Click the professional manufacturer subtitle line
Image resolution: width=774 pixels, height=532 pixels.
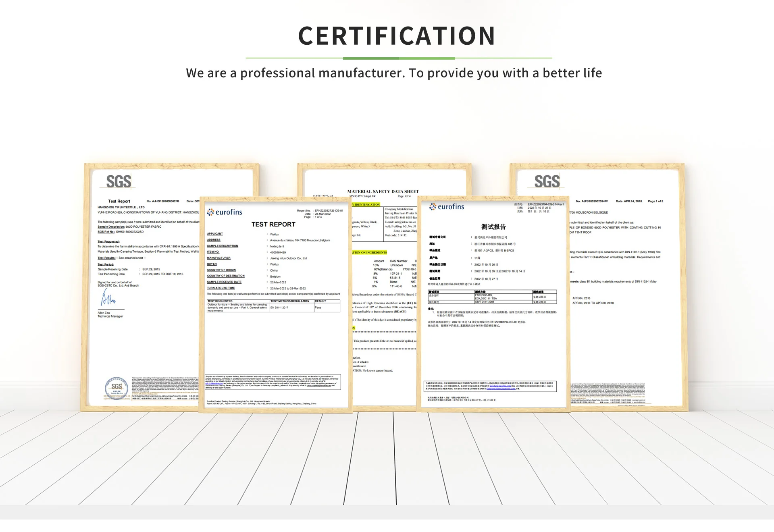tap(394, 73)
